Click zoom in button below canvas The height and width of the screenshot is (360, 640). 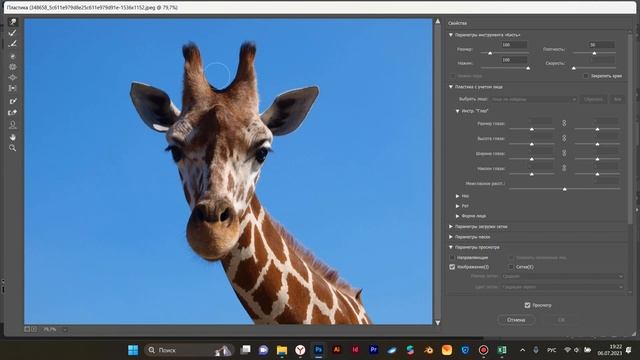pos(34,329)
